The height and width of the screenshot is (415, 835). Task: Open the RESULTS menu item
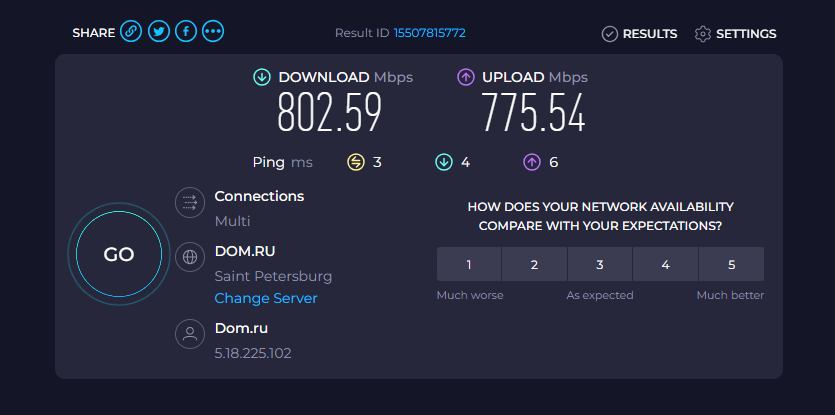coord(649,34)
